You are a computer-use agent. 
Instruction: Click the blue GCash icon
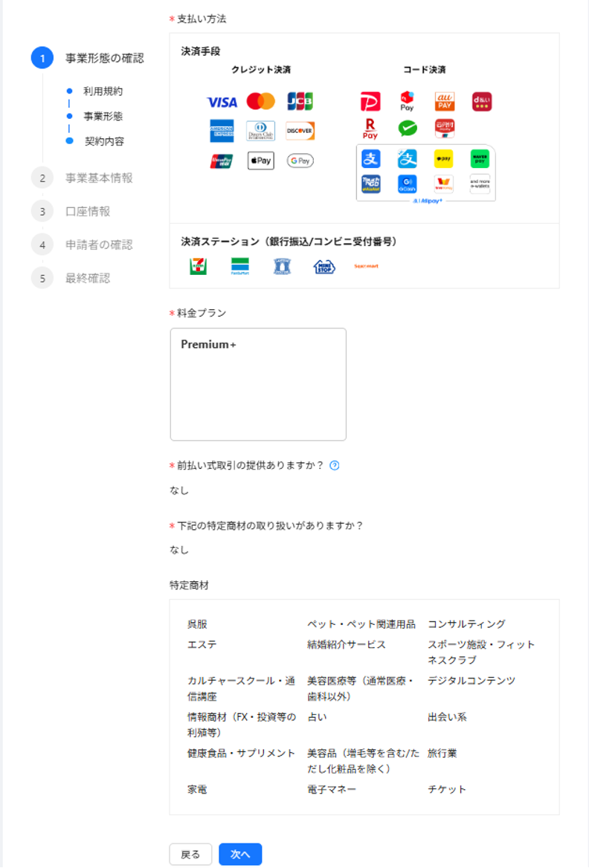[x=408, y=184]
